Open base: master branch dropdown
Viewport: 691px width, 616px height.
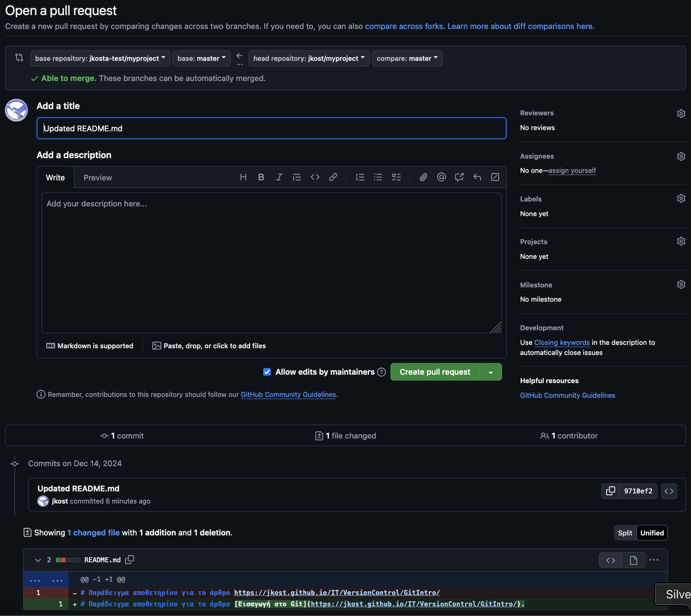(x=202, y=58)
